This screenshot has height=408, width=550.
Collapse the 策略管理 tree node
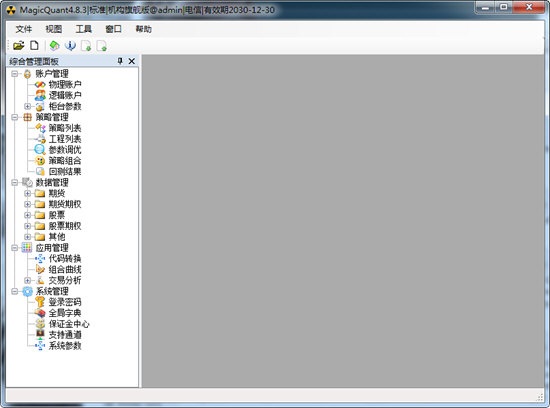(14, 117)
